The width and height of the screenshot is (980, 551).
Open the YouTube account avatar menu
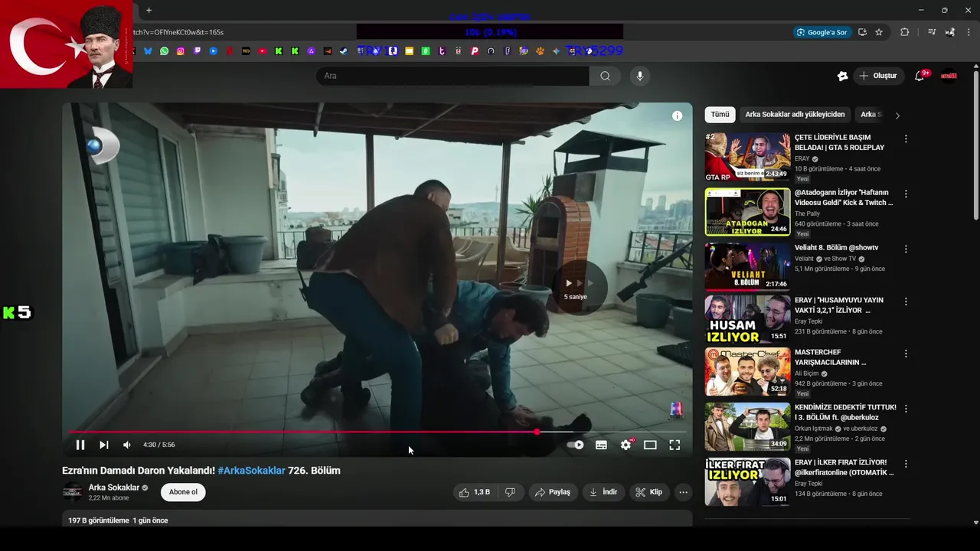click(x=949, y=76)
